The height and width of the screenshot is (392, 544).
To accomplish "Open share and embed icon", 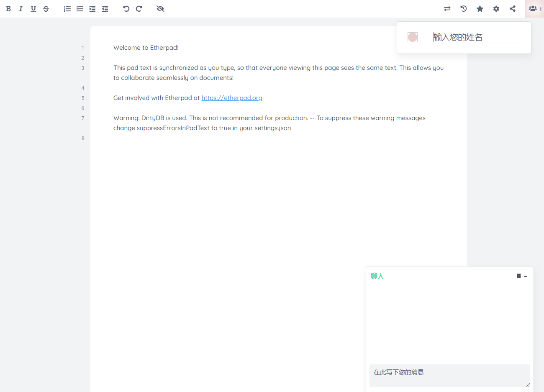I will [x=513, y=9].
